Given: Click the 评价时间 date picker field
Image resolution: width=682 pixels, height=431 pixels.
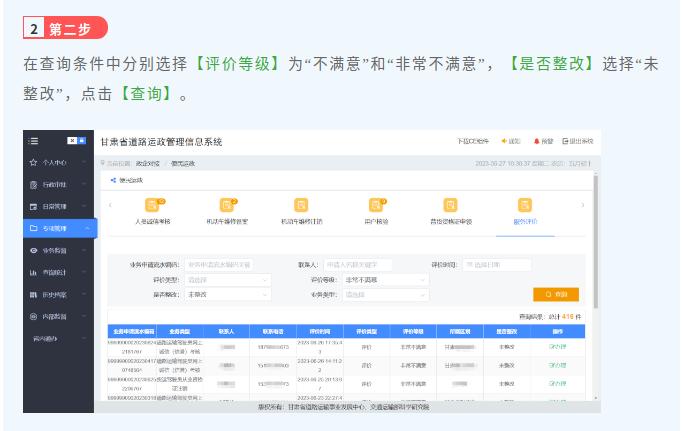Looking at the screenshot, I should pos(497,264).
